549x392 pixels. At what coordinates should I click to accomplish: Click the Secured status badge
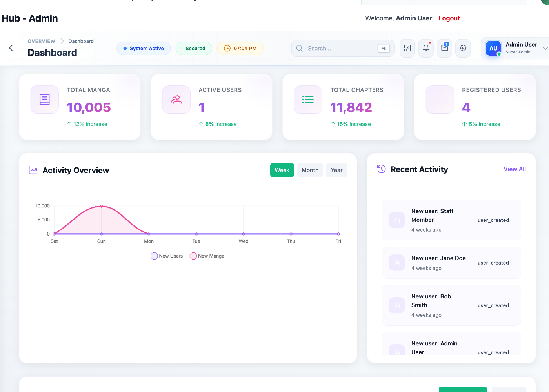(194, 48)
